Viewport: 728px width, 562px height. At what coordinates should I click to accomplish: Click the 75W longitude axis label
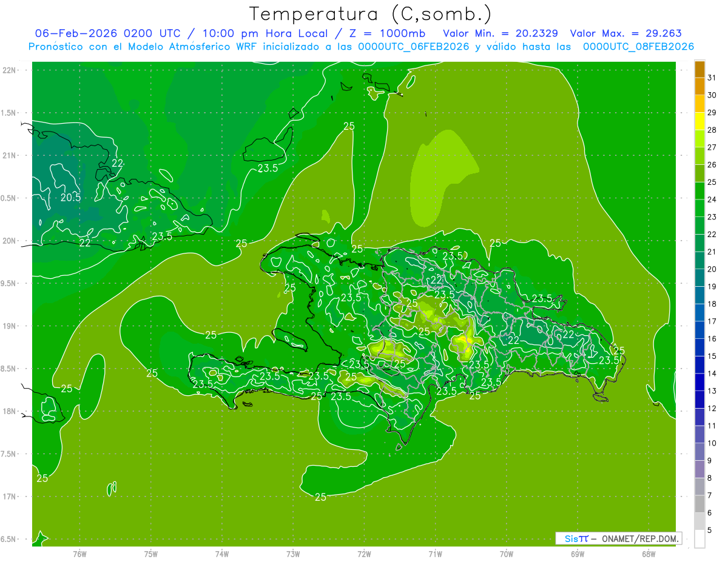coord(151,554)
